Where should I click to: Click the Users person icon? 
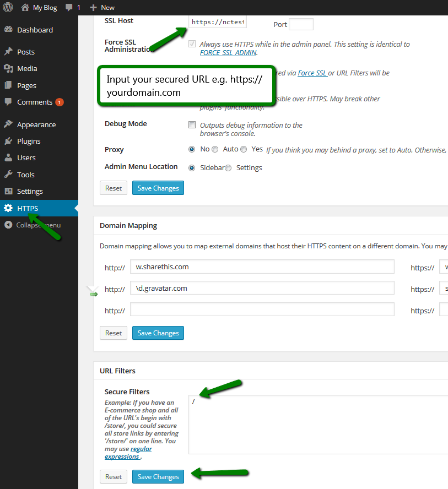tap(8, 157)
